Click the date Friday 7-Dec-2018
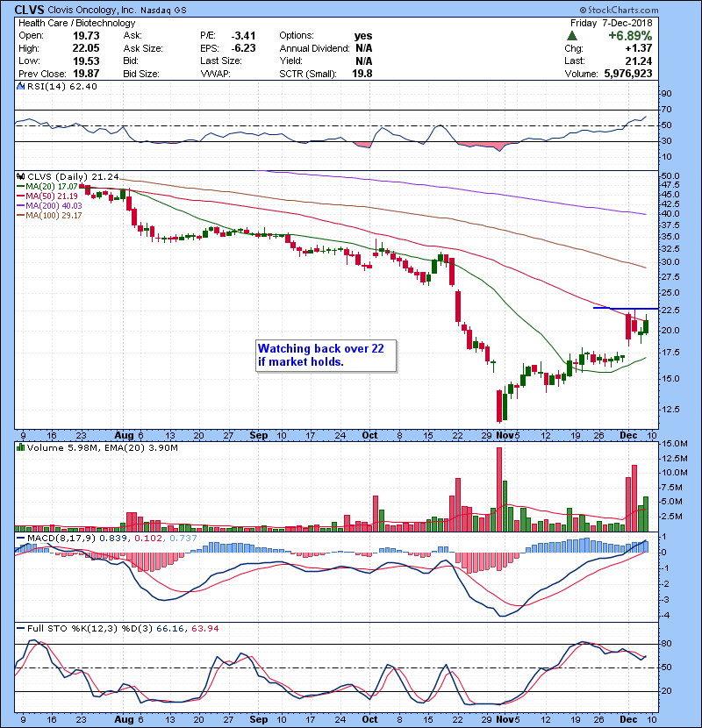The image size is (702, 728). (x=611, y=23)
